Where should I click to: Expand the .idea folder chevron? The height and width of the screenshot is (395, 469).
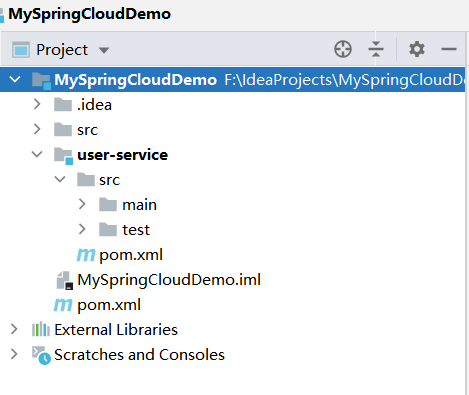(37, 104)
